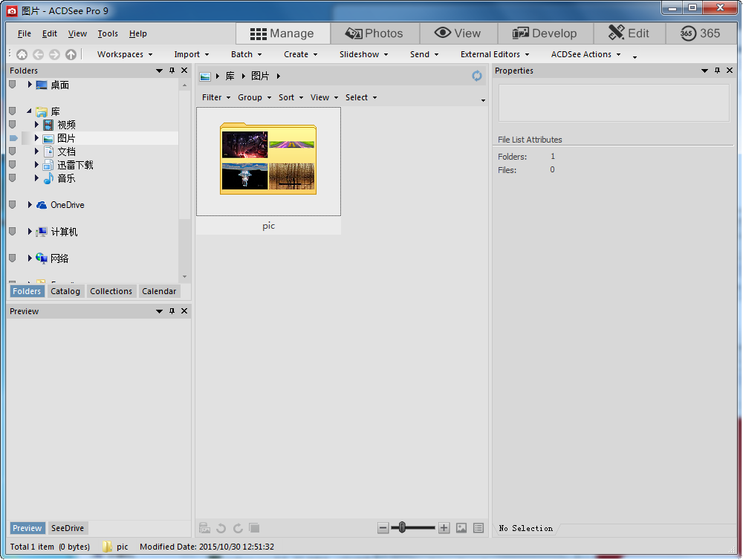Open the Tools menu
This screenshot has height=560, width=743.
108,33
